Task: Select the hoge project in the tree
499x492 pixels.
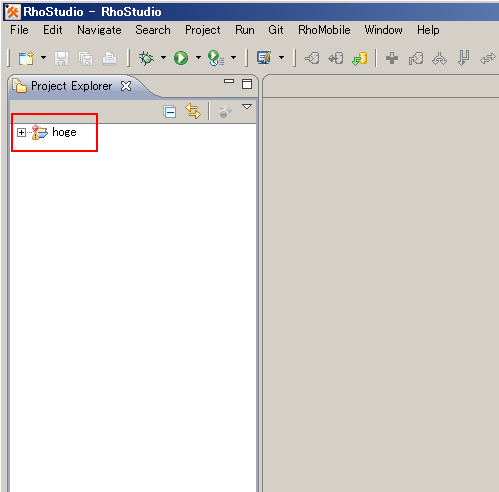Action: [64, 132]
